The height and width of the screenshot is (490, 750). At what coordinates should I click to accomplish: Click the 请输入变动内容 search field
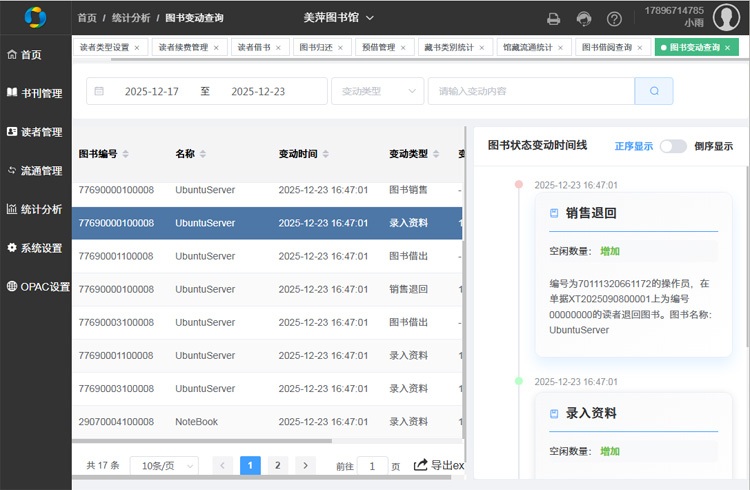[x=531, y=91]
